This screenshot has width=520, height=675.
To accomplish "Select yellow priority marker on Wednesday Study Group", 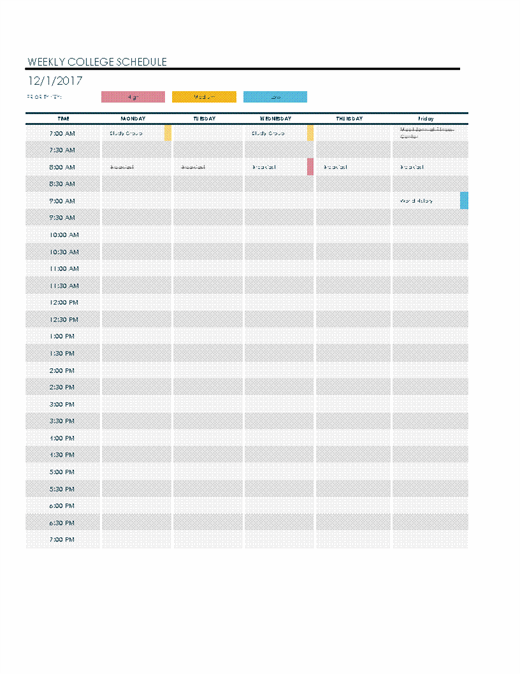I will [x=310, y=133].
